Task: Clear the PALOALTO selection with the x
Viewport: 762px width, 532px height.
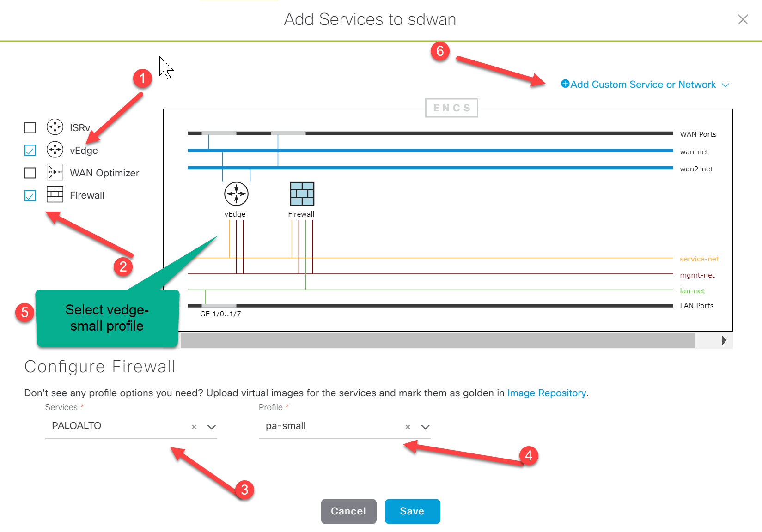Action: (x=194, y=427)
